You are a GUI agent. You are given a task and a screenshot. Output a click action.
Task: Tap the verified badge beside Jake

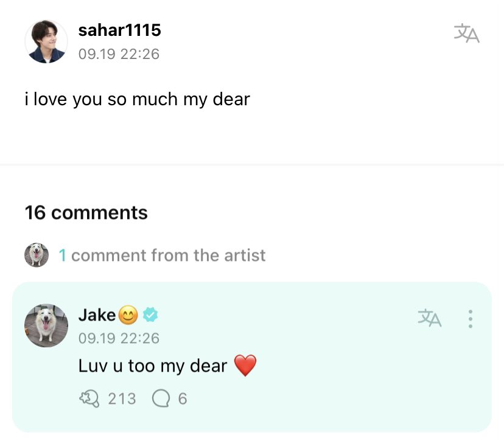150,314
